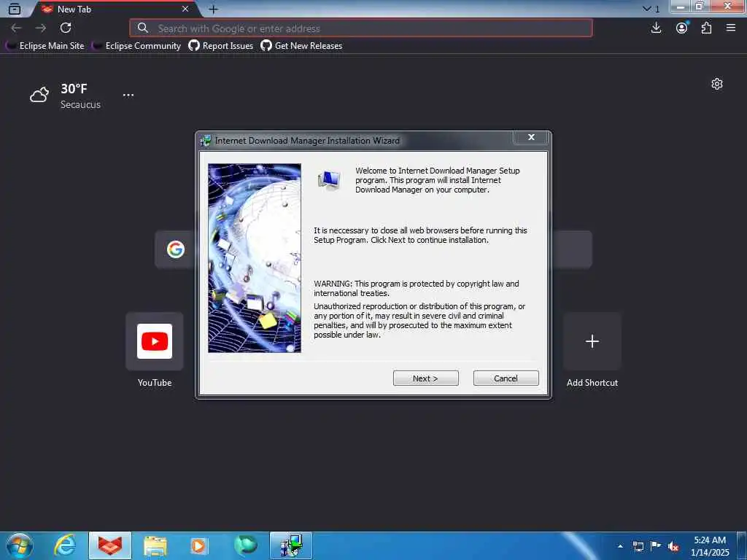Go back with the browser back arrow

point(16,28)
